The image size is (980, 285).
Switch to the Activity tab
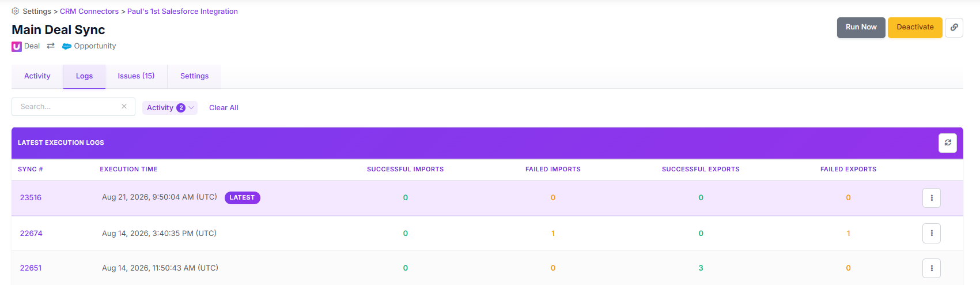37,76
